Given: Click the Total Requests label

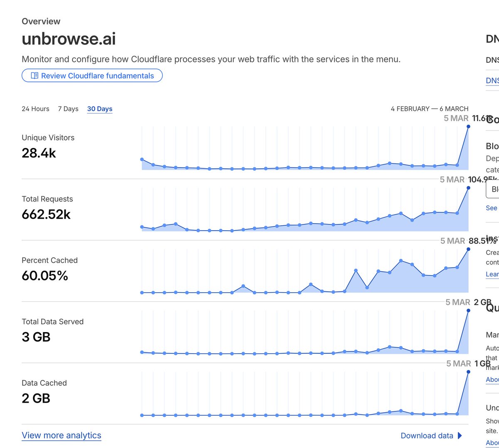Looking at the screenshot, I should [x=47, y=199].
